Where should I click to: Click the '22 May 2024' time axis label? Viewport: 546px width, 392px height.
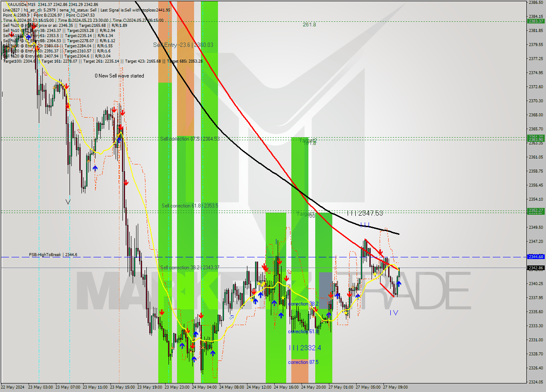(13, 387)
